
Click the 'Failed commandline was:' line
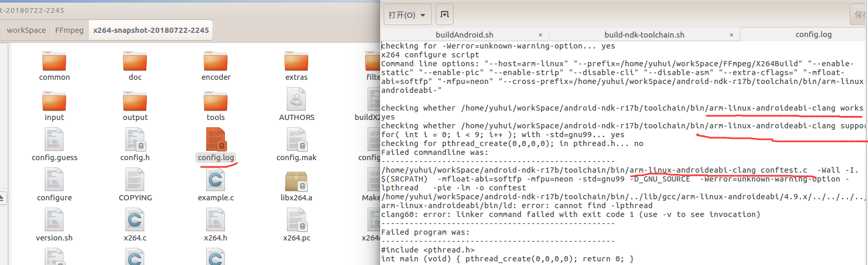tap(435, 152)
